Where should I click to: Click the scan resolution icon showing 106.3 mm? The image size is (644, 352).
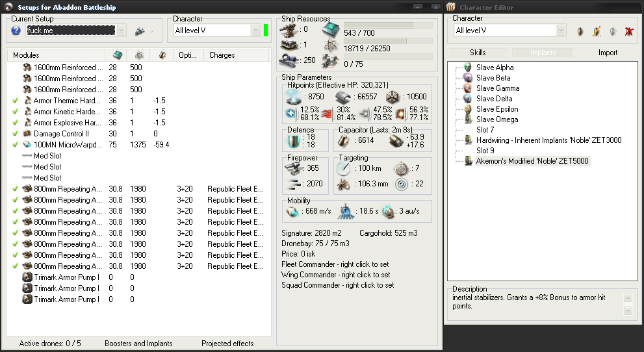(x=343, y=184)
